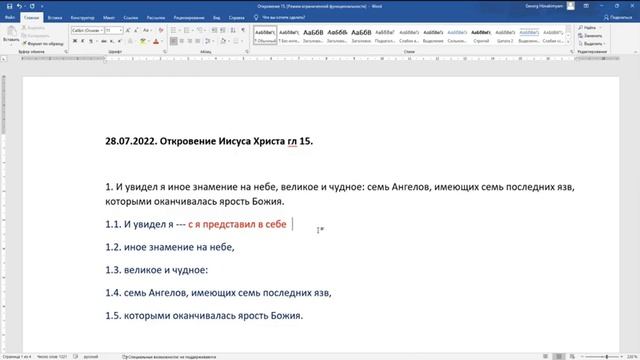640x360 pixels.
Task: Switch to the Review (Рецензирование) tab
Action: tap(189, 18)
